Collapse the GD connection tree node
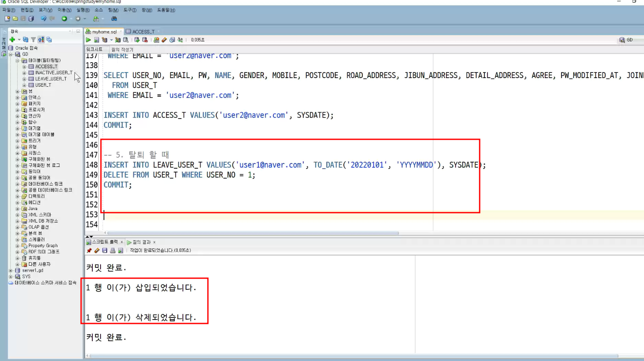Viewport: 644px width, 361px height. tap(11, 54)
